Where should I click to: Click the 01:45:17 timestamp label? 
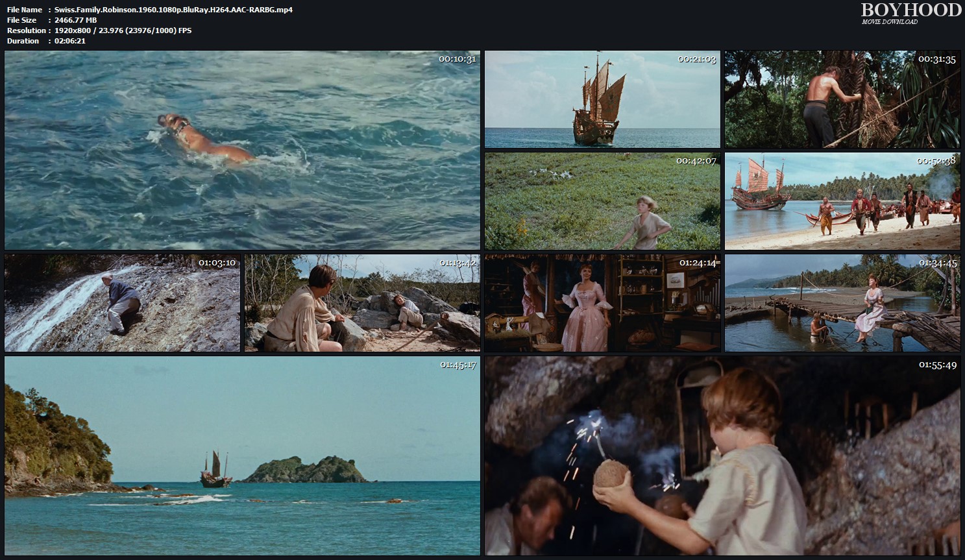click(x=458, y=365)
